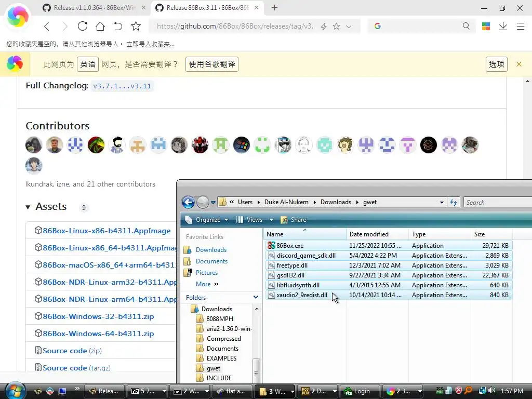The height and width of the screenshot is (399, 532).
Task: Click the 使用谷歌翻译 button
Action: pyautogui.click(x=212, y=64)
